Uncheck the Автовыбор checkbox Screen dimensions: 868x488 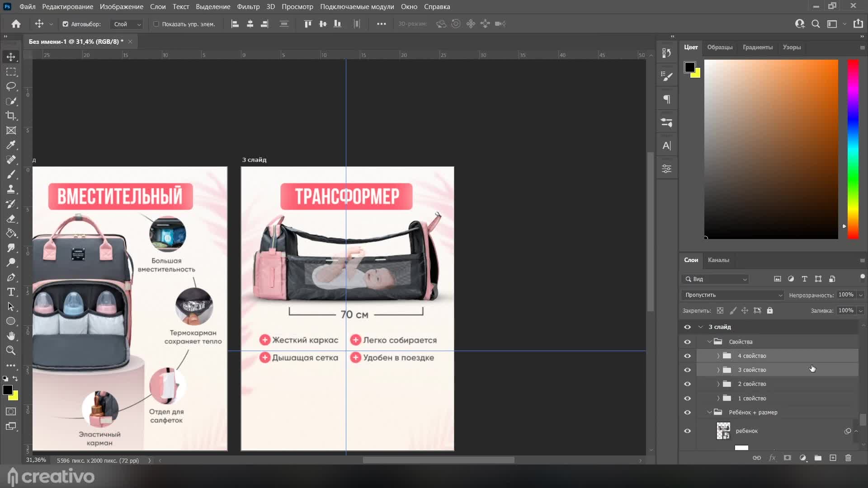coord(66,24)
